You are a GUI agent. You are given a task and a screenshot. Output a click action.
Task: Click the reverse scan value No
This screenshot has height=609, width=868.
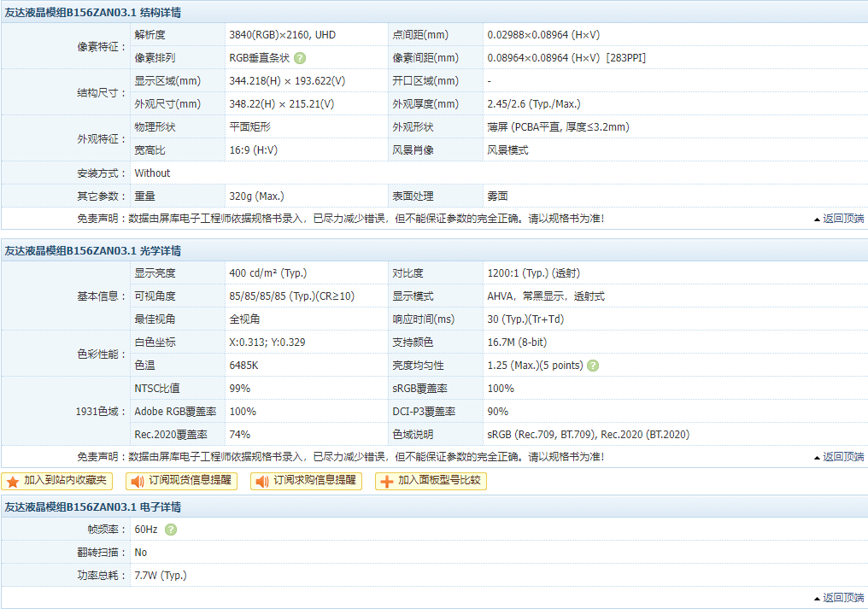tap(141, 553)
